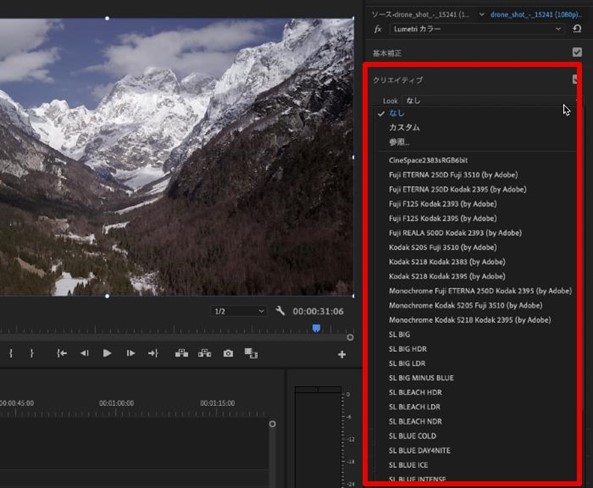Select Kodak 5218 Kodak 2383 look
The width and height of the screenshot is (593, 488).
pos(447,262)
